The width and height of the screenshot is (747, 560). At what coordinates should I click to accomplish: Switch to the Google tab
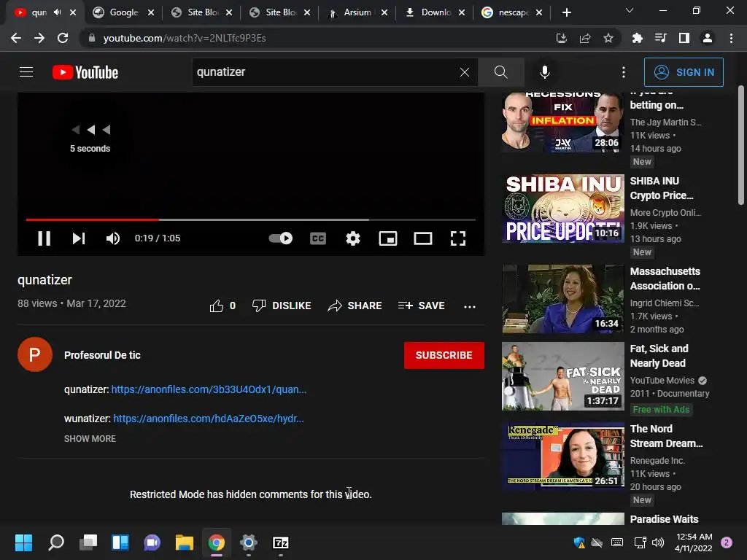(x=123, y=12)
